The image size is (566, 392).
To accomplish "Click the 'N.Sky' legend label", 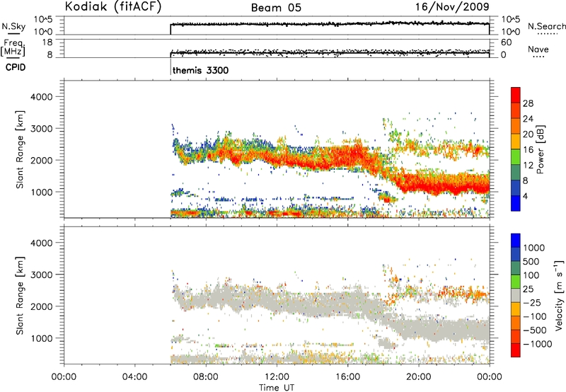I will click(13, 26).
